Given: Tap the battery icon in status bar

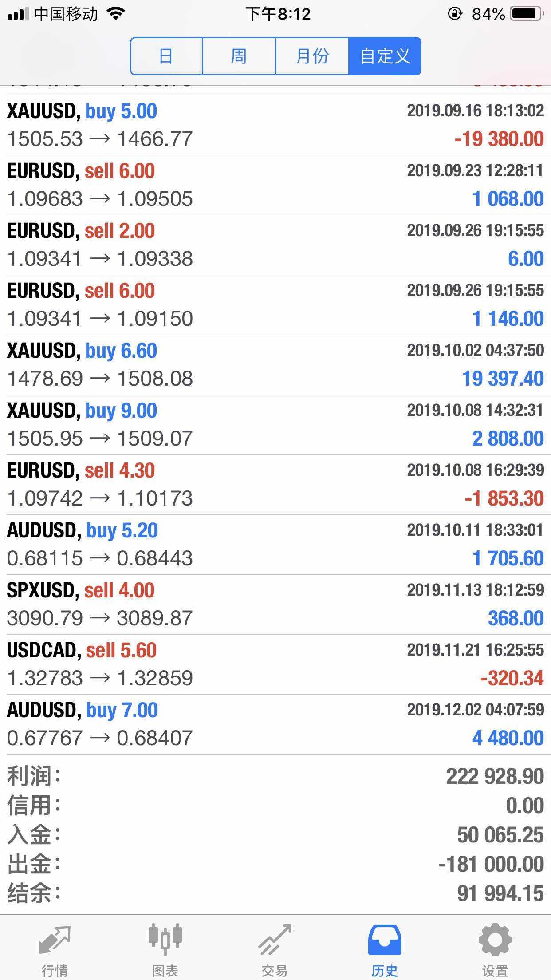Looking at the screenshot, I should (x=527, y=14).
